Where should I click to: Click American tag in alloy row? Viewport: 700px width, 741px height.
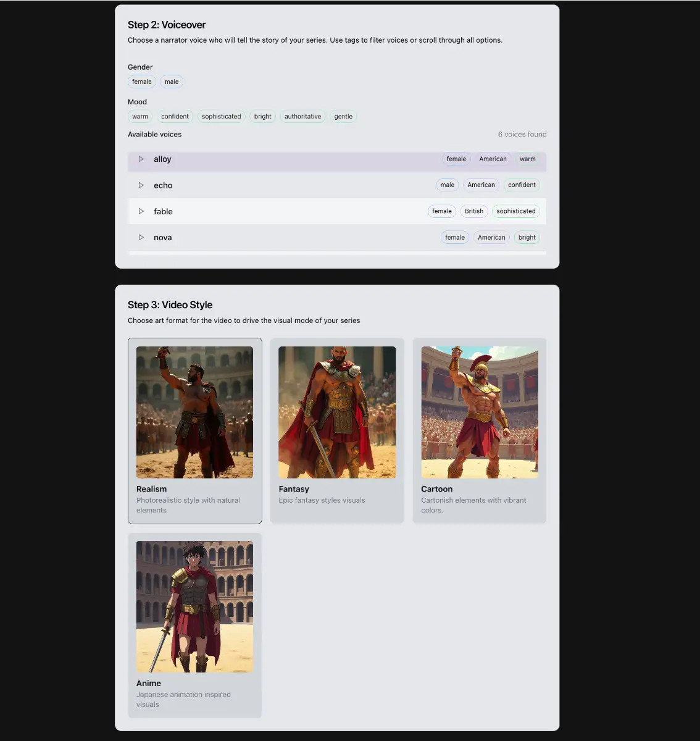(493, 159)
